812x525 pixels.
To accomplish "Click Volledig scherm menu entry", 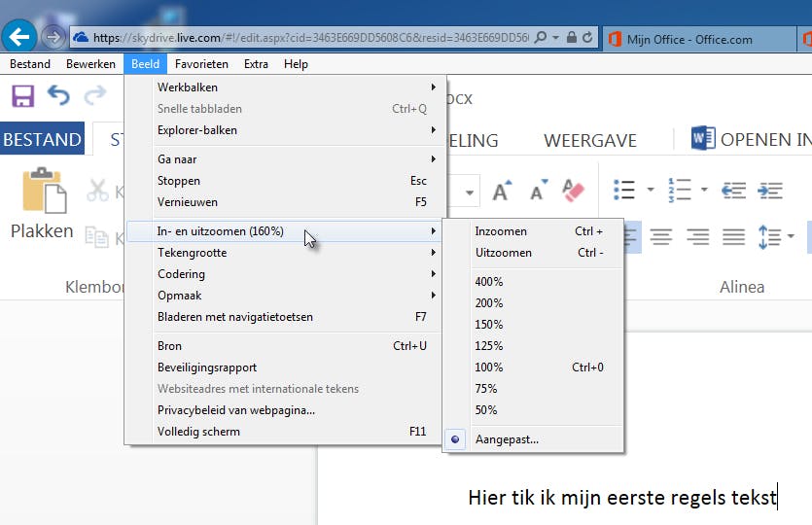I will point(283,432).
